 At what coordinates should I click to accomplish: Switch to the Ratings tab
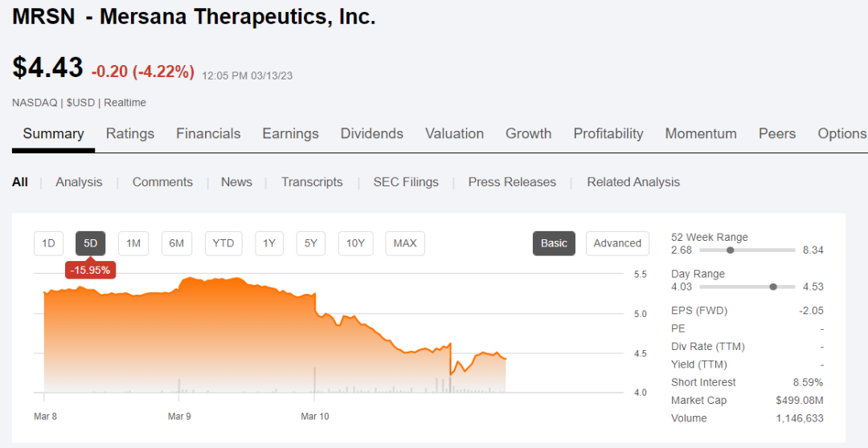[x=130, y=134]
